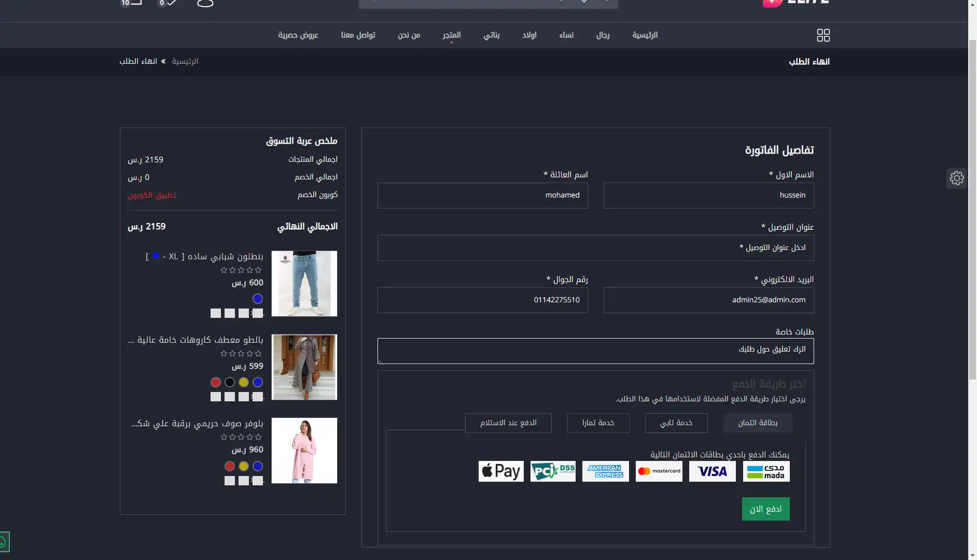
Task: Click the star rating under بلوفر صوف حريمي
Action: [241, 437]
